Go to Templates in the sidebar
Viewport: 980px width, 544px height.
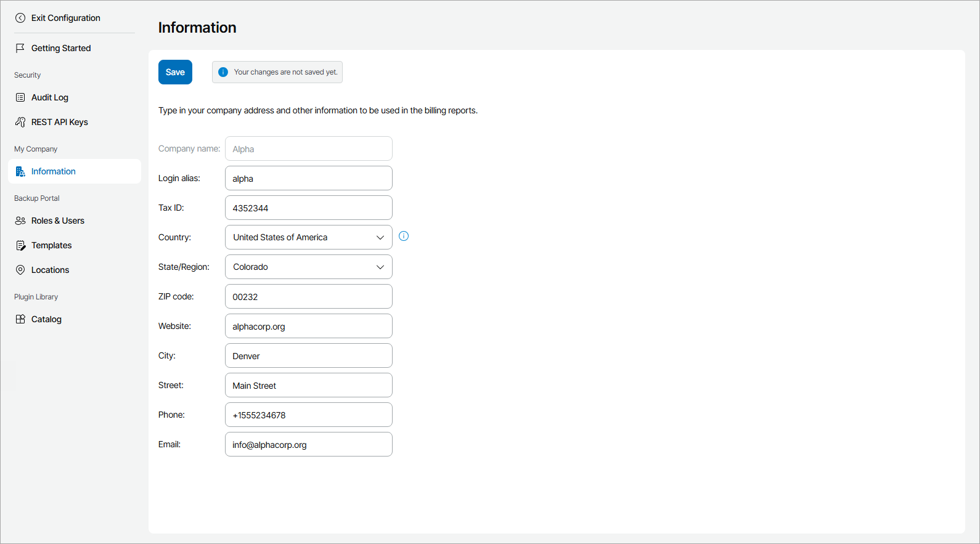point(52,245)
